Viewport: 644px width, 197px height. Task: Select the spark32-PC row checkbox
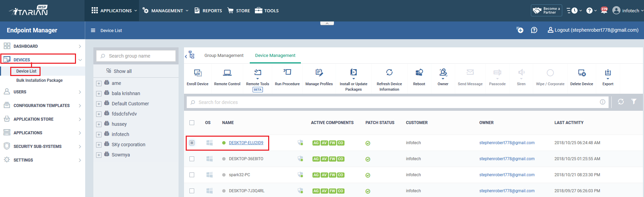(x=192, y=175)
